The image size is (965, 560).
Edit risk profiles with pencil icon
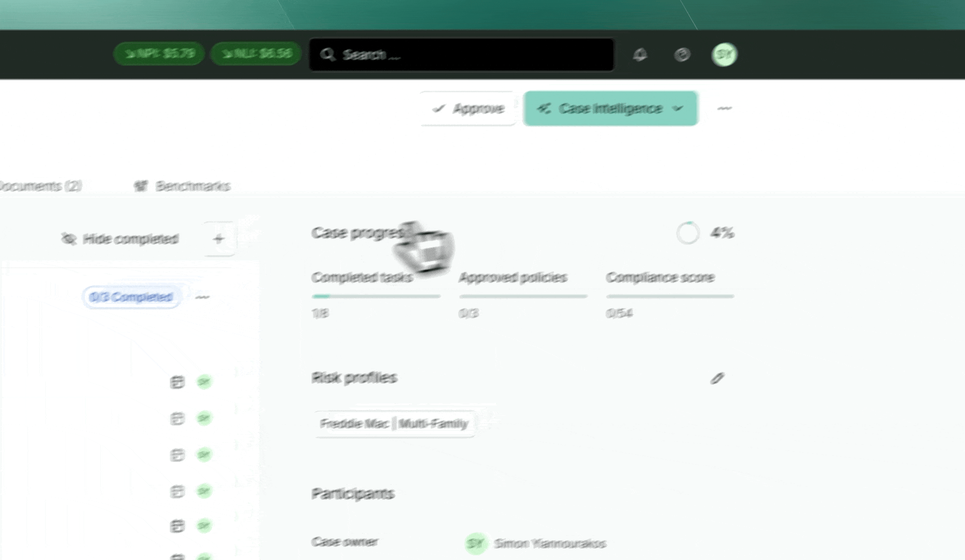(717, 379)
